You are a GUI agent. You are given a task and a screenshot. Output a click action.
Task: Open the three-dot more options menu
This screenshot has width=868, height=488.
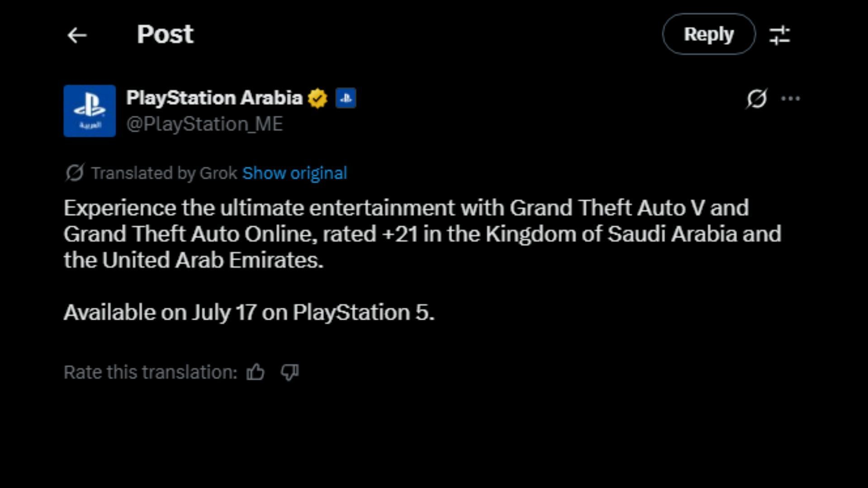pos(790,99)
